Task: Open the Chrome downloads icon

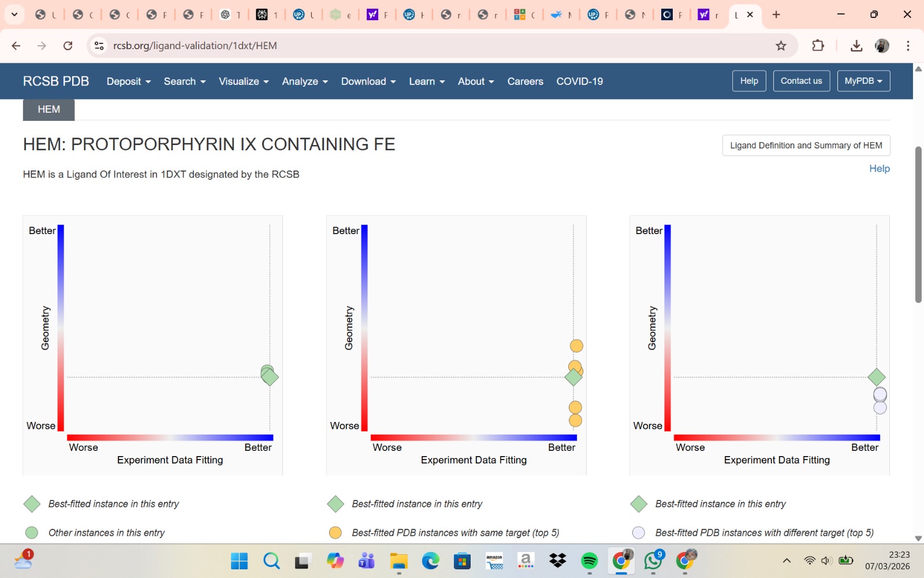Action: (x=856, y=46)
